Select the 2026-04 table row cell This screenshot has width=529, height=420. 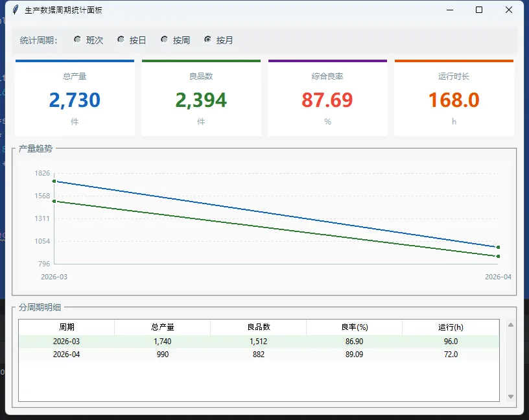coord(67,355)
